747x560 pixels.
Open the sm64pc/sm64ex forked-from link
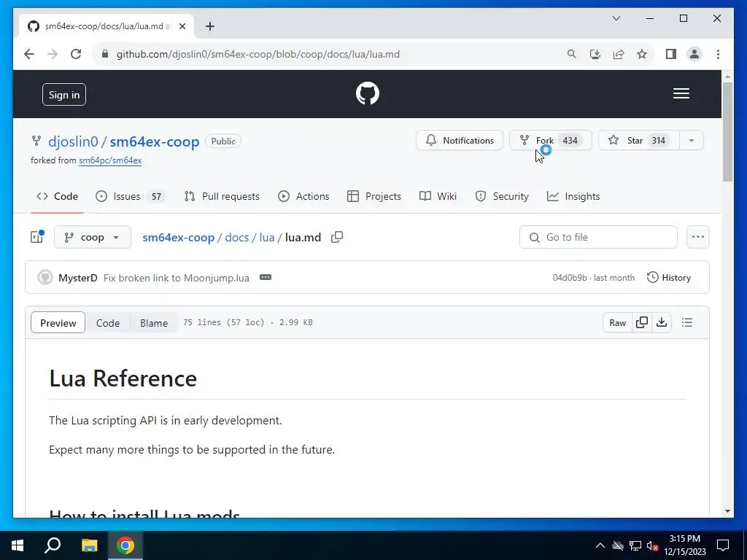(110, 160)
